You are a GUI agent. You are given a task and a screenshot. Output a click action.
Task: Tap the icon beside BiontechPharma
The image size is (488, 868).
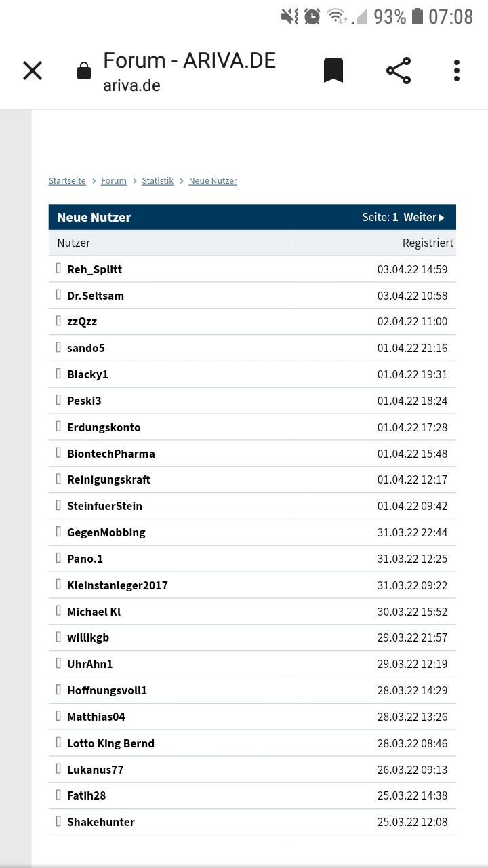(x=58, y=453)
